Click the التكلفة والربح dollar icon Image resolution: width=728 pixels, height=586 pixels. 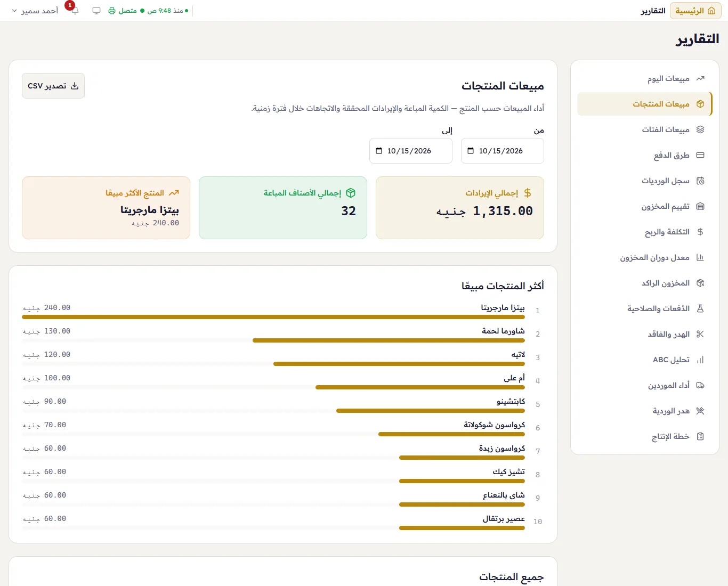coord(700,232)
